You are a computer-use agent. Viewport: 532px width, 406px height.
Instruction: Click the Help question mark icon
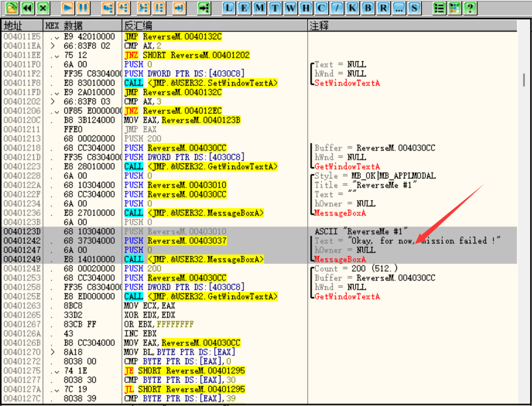click(470, 8)
